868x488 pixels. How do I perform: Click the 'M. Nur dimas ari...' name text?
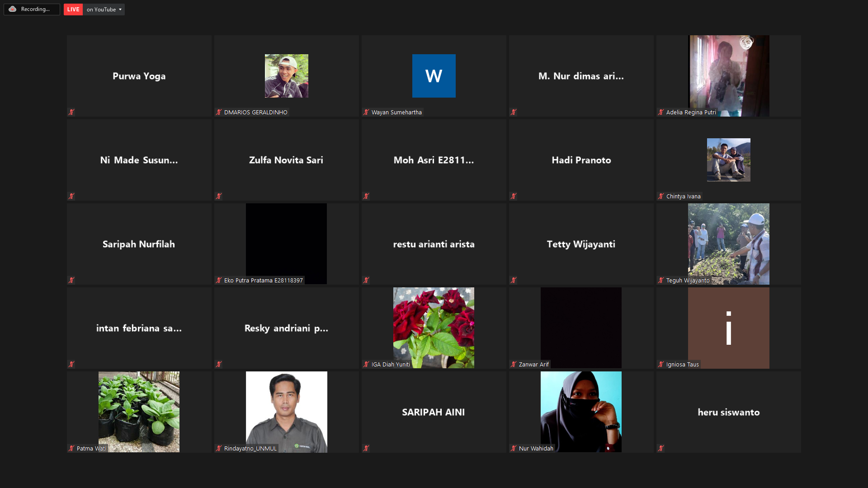click(x=581, y=76)
